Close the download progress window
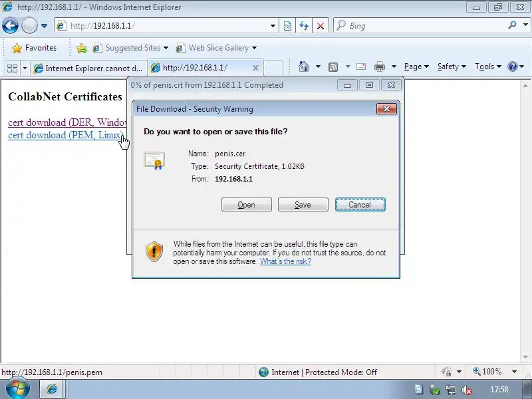This screenshot has width=532, height=399. (x=391, y=85)
